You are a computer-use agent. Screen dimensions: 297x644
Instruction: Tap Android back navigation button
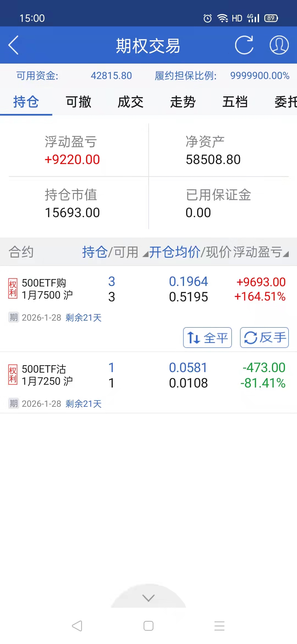pos(77,626)
